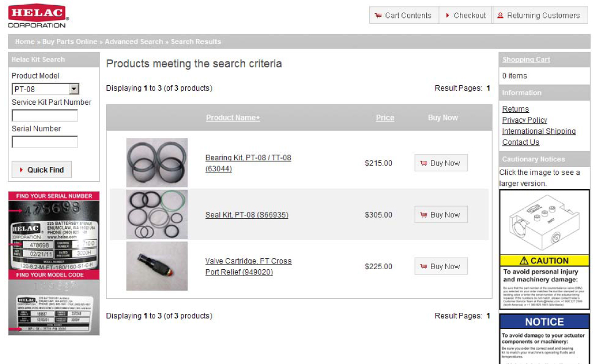Click the red arrow on the Quick Find button
The width and height of the screenshot is (596, 364).
[22, 170]
